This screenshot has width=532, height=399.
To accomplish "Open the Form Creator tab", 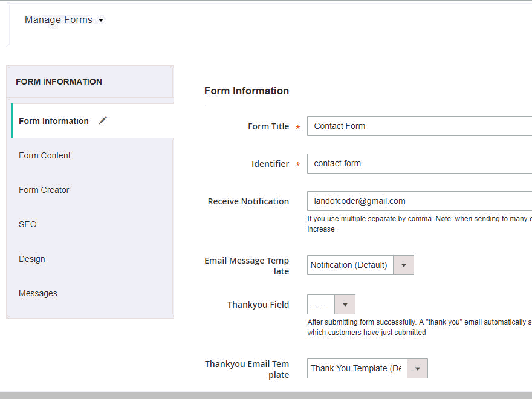I will click(44, 190).
